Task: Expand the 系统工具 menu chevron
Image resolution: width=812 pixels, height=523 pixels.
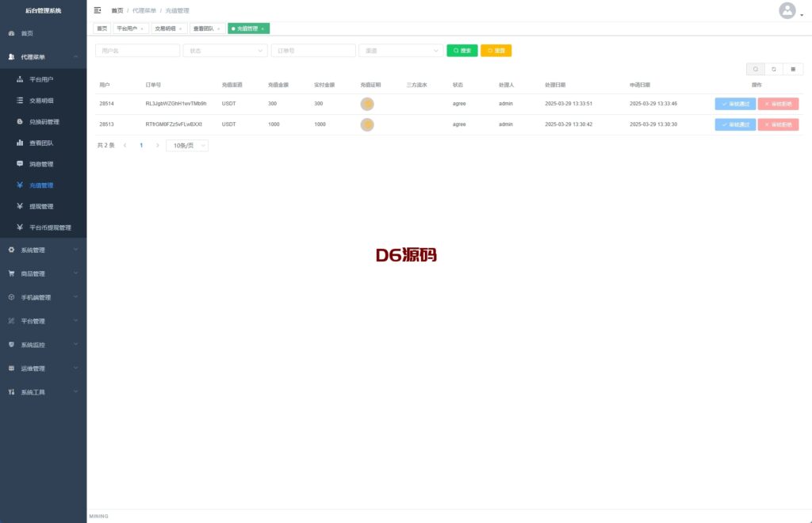Action: [75, 392]
